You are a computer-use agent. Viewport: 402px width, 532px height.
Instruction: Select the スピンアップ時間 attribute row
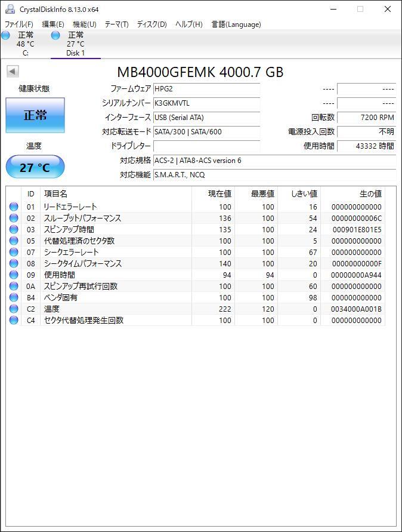coord(196,229)
